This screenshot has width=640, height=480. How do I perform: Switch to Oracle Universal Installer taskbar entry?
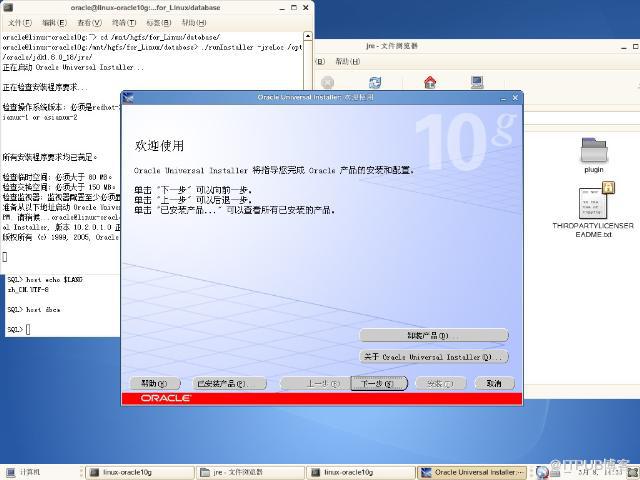472,472
